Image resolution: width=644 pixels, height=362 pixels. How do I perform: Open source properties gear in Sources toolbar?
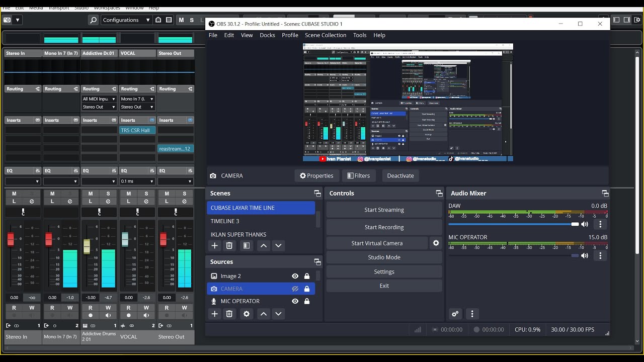coord(247,314)
